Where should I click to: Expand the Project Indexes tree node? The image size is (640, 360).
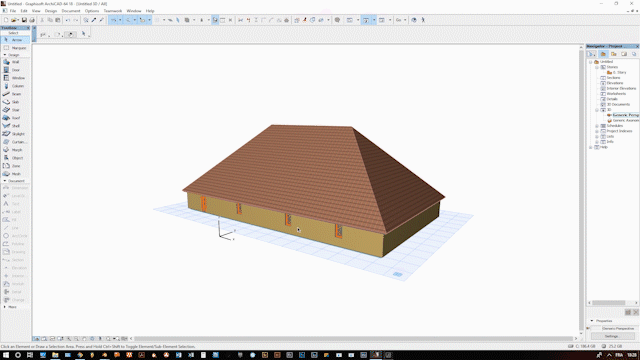click(x=597, y=131)
